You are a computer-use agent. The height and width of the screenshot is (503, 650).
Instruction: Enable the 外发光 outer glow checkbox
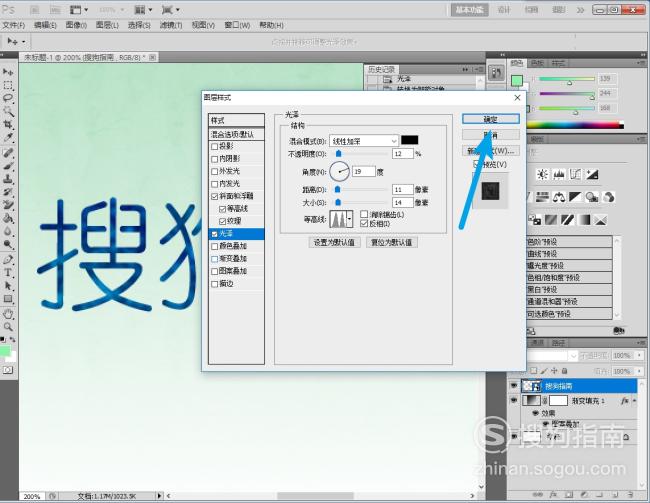(215, 171)
